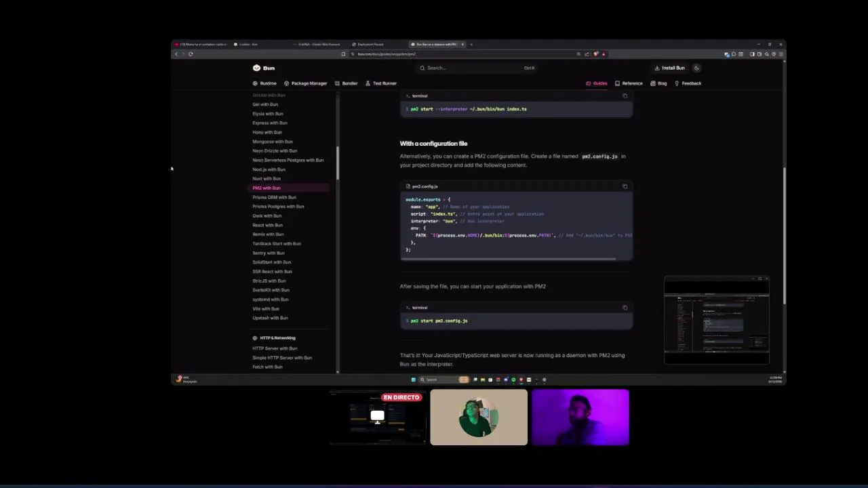
Task: Click the browser back arrow
Action: [176, 54]
